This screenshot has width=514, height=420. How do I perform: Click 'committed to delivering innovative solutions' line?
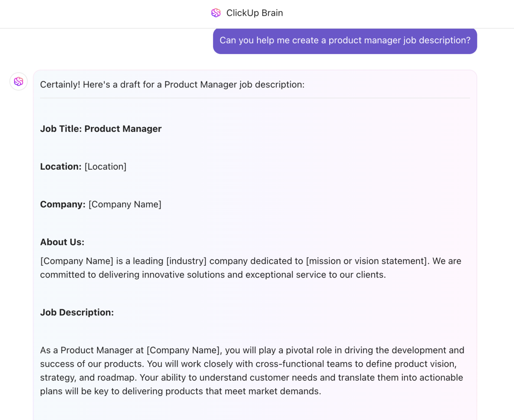[x=213, y=275]
